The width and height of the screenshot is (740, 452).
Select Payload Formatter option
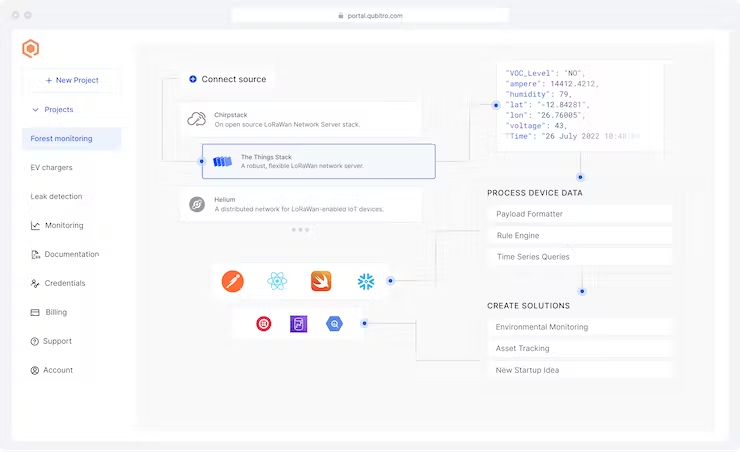pos(580,214)
